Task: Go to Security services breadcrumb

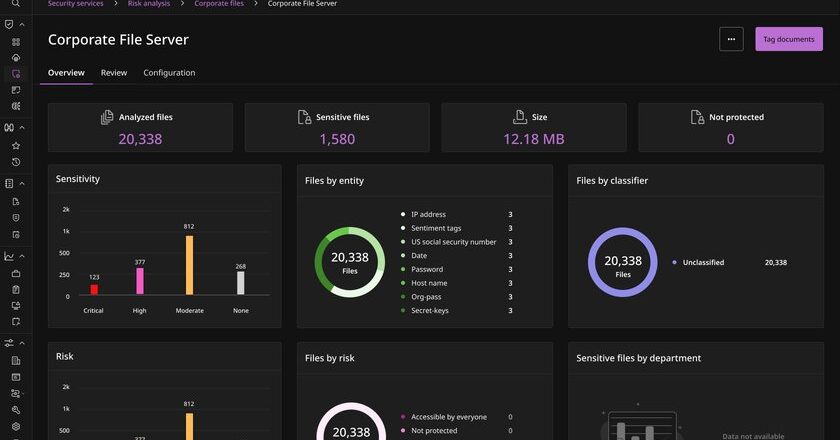Action: pyautogui.click(x=76, y=4)
